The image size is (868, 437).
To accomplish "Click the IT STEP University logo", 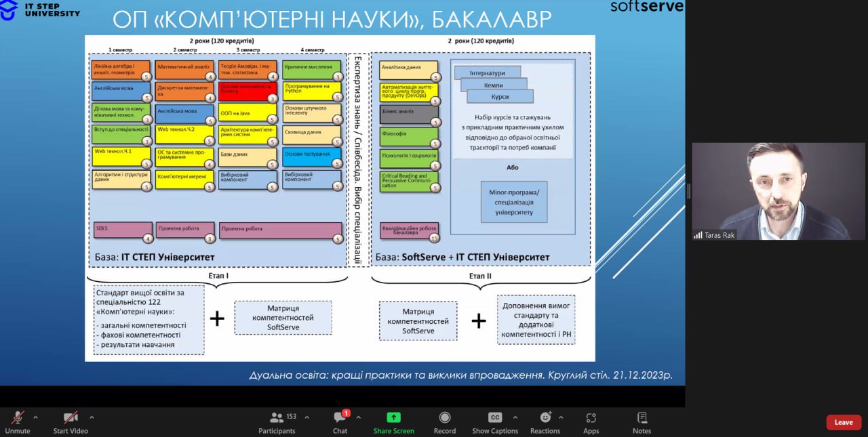I will pyautogui.click(x=41, y=9).
